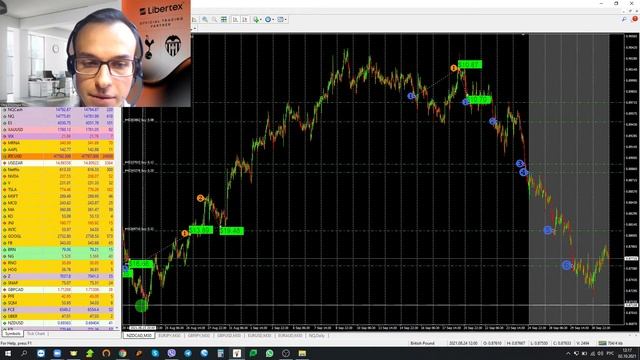Open the indicators list green plus icon

[256, 19]
